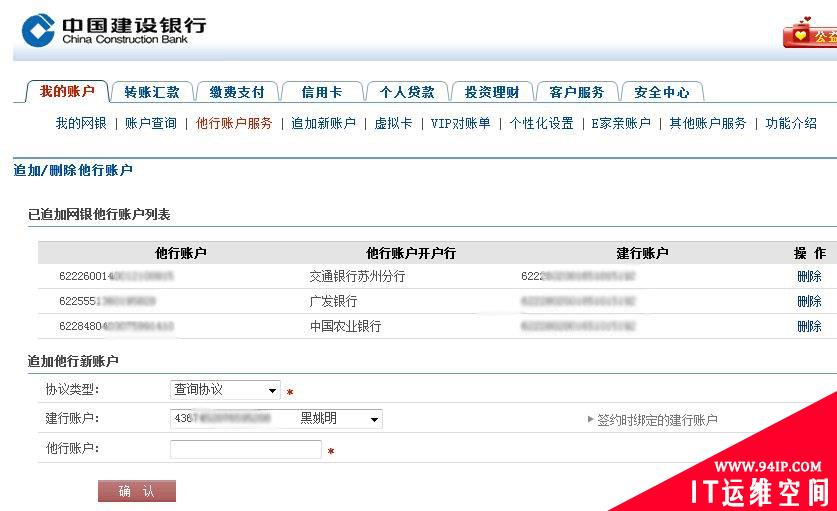Screen dimensions: 837x511
Task: Switch to the 转账汇款 tab
Action: pos(152,92)
